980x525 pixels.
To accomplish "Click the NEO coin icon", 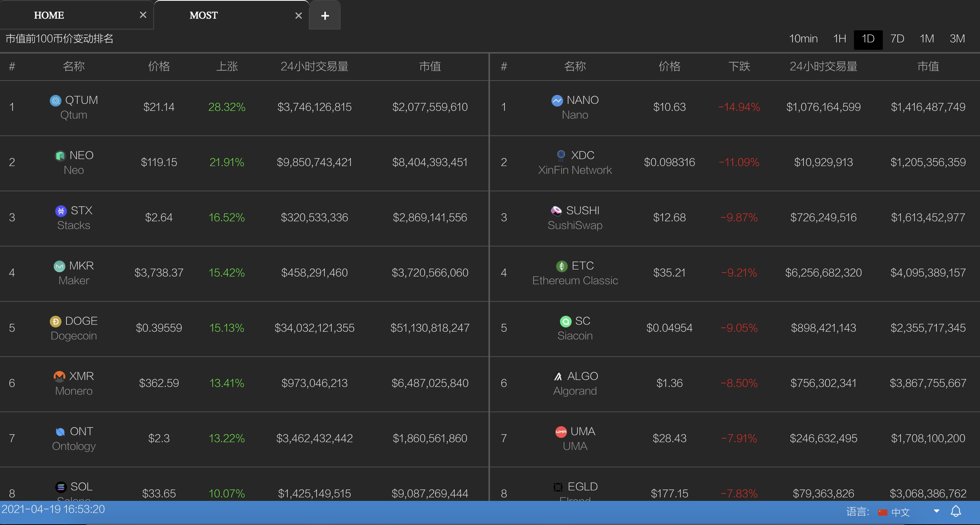I will point(60,156).
